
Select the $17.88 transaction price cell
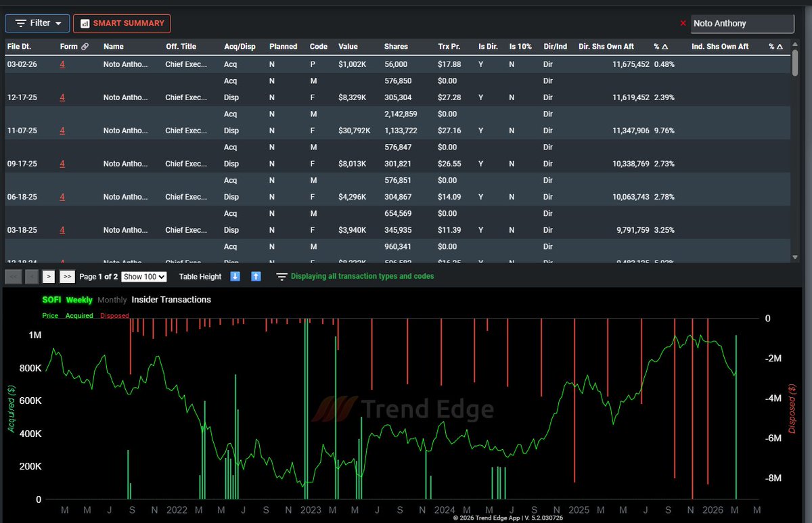(x=449, y=64)
